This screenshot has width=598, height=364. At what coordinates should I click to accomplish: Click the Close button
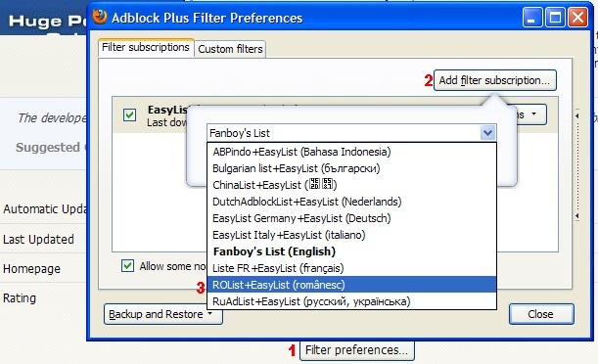pyautogui.click(x=541, y=314)
